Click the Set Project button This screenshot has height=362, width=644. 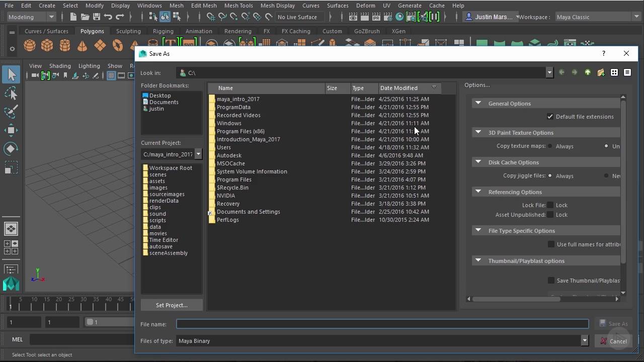click(172, 305)
